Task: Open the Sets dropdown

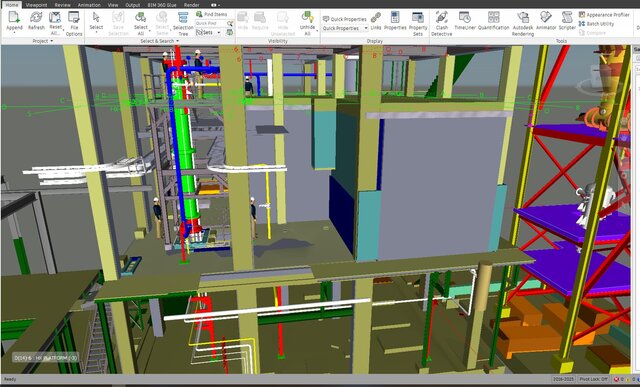Action: 208,32
